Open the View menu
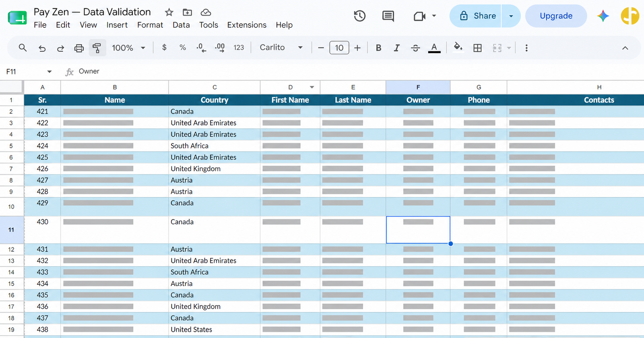The height and width of the screenshot is (338, 644). click(x=88, y=25)
